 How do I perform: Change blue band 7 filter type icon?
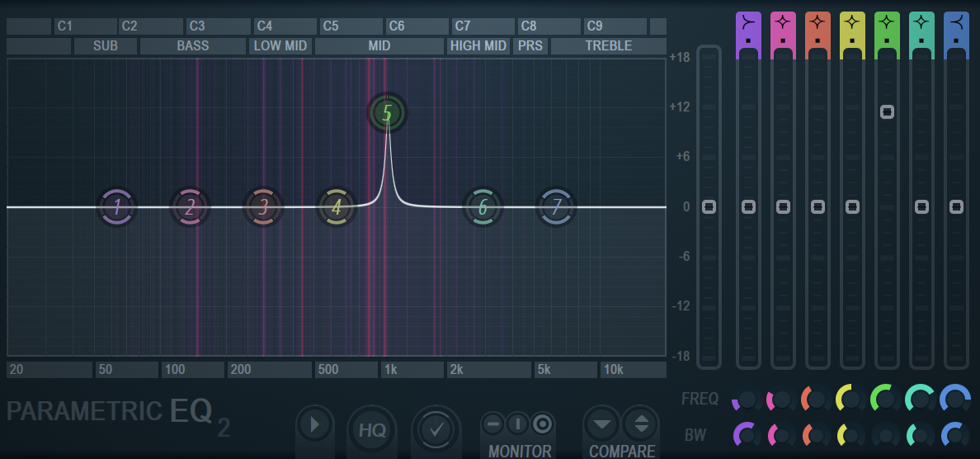pos(956,22)
